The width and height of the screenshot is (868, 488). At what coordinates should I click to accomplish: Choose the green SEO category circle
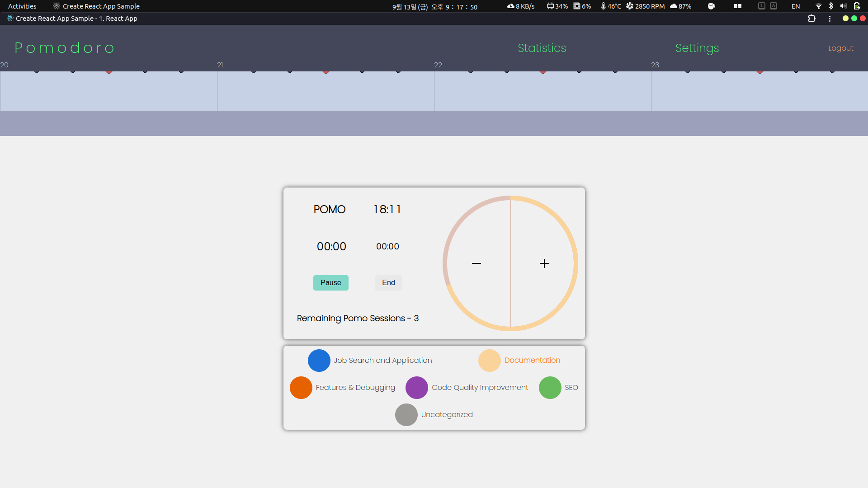550,388
